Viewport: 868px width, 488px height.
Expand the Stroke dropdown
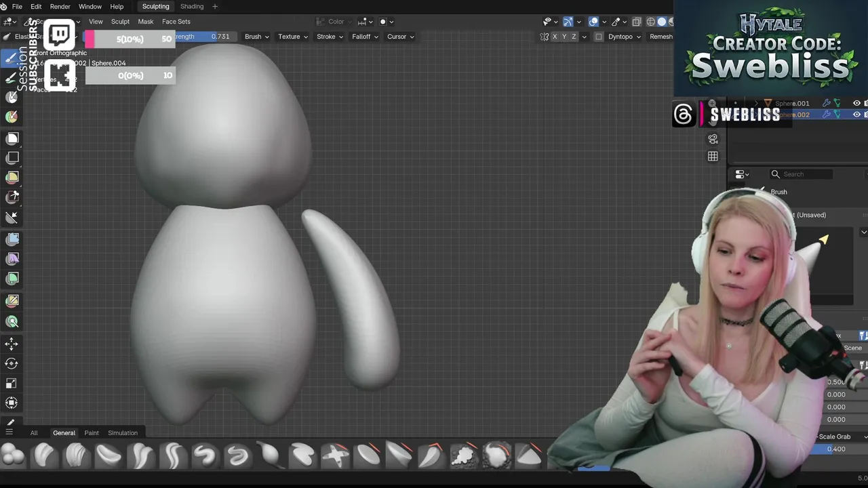330,37
